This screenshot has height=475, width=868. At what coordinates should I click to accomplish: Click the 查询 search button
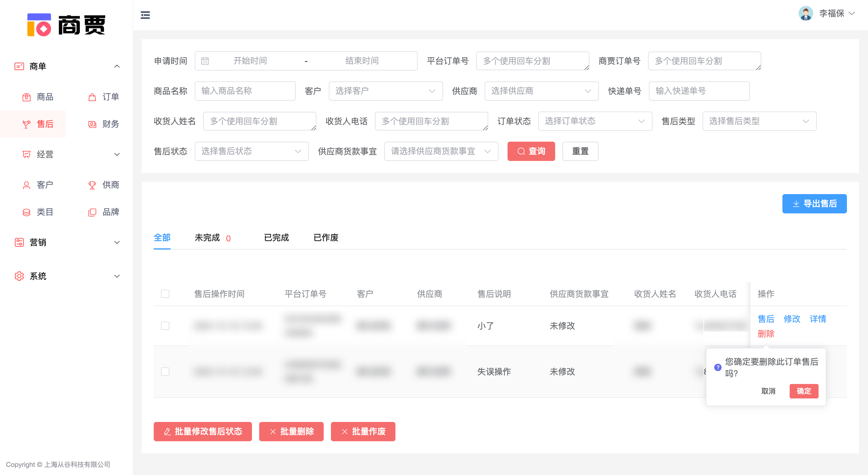531,151
